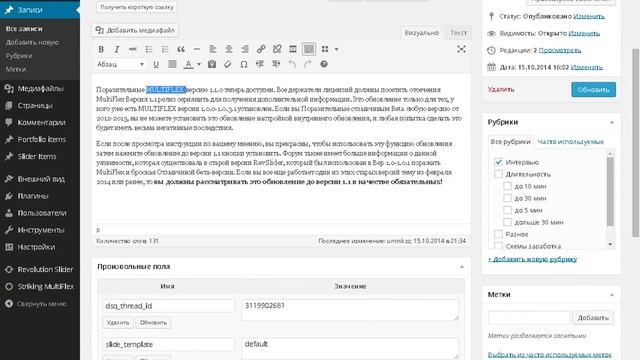Insert a blockquote
The image size is (640, 360).
pos(181,49)
